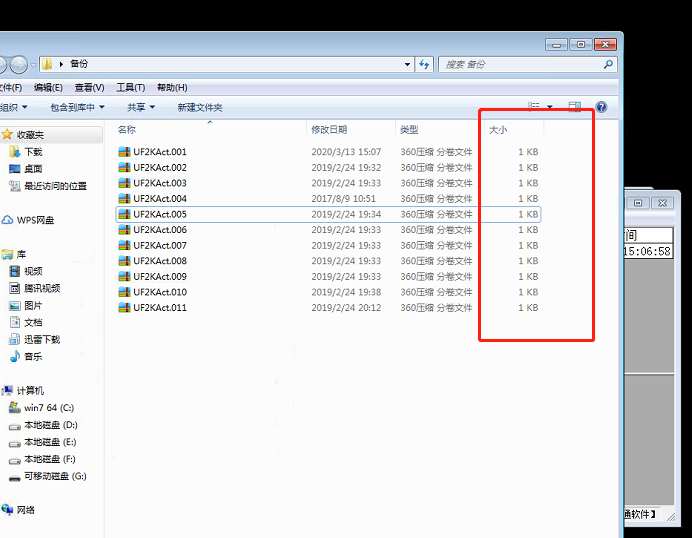Sort by the 名称 column header
The width and height of the screenshot is (692, 538).
(127, 129)
